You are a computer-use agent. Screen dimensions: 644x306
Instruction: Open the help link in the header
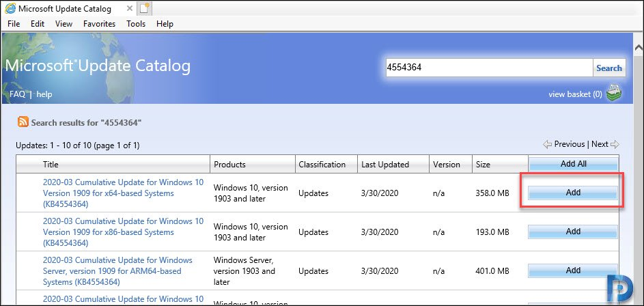coord(44,94)
